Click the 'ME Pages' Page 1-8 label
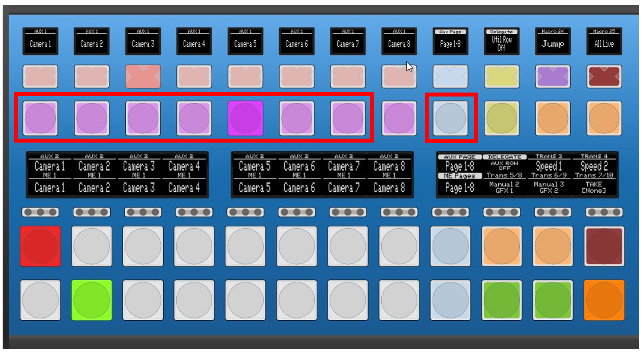 [x=459, y=184]
